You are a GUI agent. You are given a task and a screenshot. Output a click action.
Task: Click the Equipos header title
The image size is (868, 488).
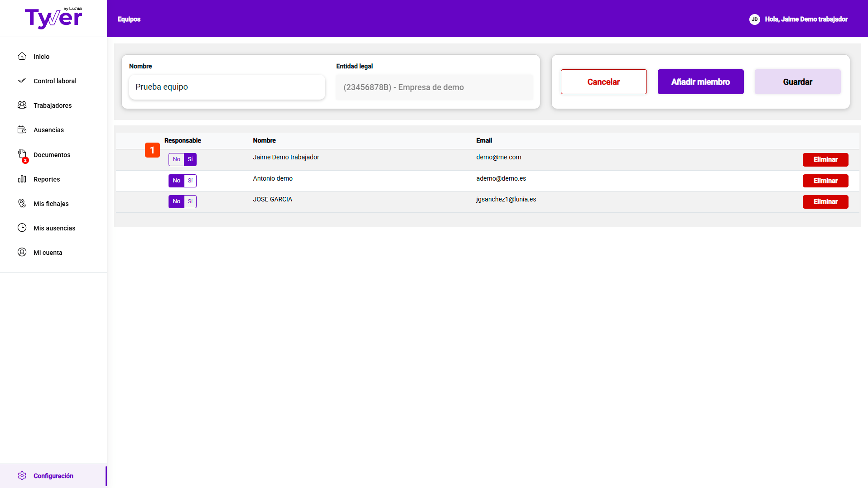[x=129, y=19]
